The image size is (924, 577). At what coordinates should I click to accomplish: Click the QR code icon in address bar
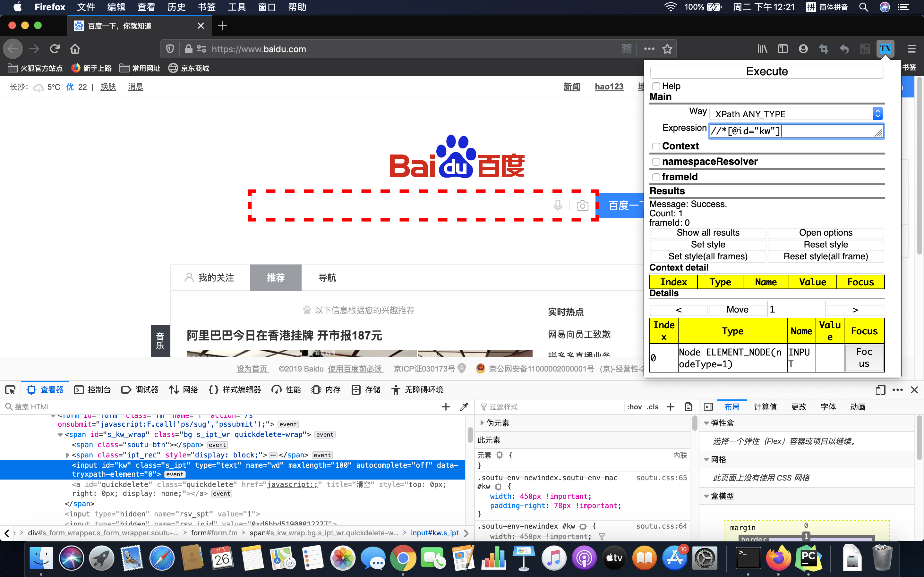(x=627, y=49)
